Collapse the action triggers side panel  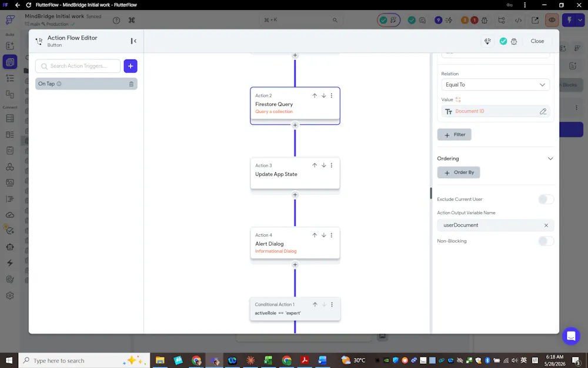133,41
